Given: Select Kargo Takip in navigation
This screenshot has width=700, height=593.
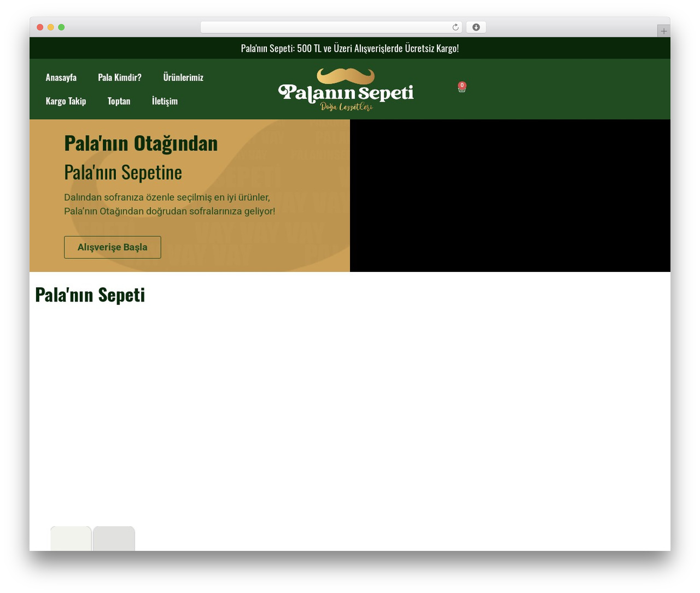Looking at the screenshot, I should [66, 101].
